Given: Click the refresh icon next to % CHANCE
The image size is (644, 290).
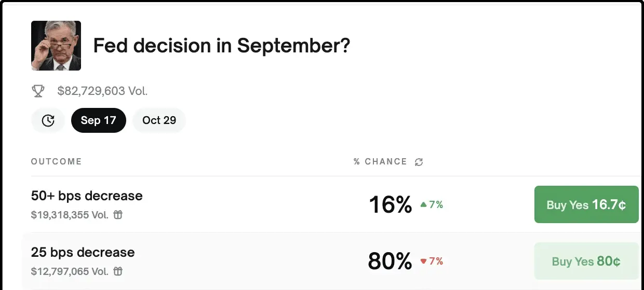Looking at the screenshot, I should (x=419, y=162).
